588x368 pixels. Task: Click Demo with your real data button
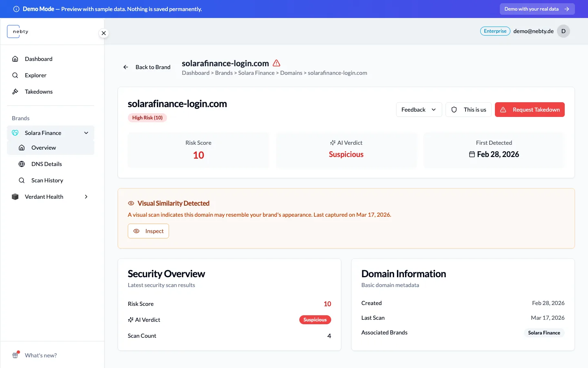point(537,9)
